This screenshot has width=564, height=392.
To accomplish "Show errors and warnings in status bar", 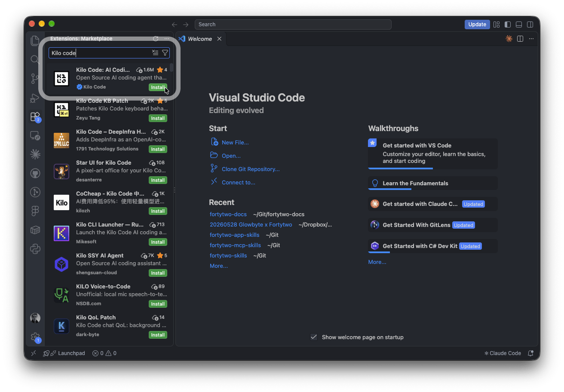I will [x=104, y=353].
